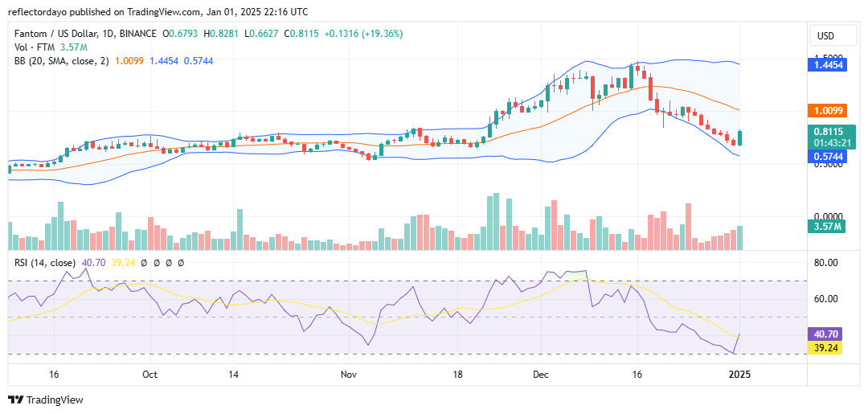Screen dimensions: 868x414
Task: Click the 3.57M volume value tag
Action: (x=828, y=226)
